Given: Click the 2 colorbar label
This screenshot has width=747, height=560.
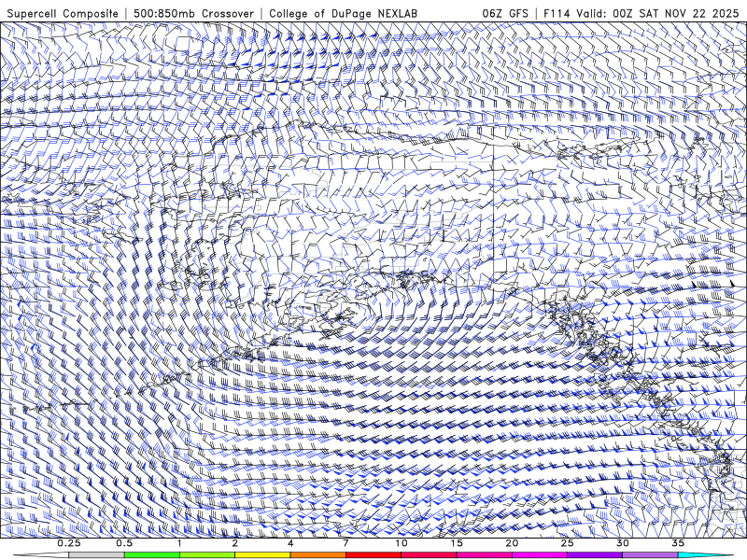Looking at the screenshot, I should coord(235,543).
